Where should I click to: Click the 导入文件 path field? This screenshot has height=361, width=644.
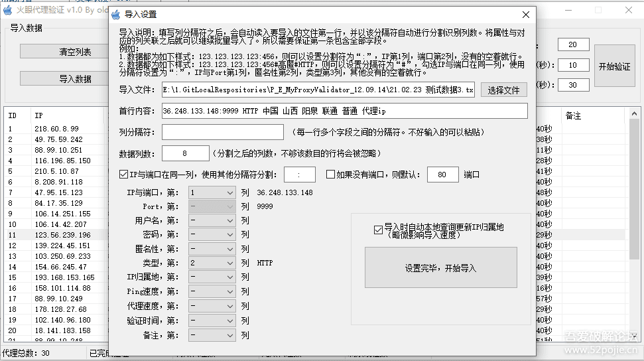pyautogui.click(x=318, y=90)
